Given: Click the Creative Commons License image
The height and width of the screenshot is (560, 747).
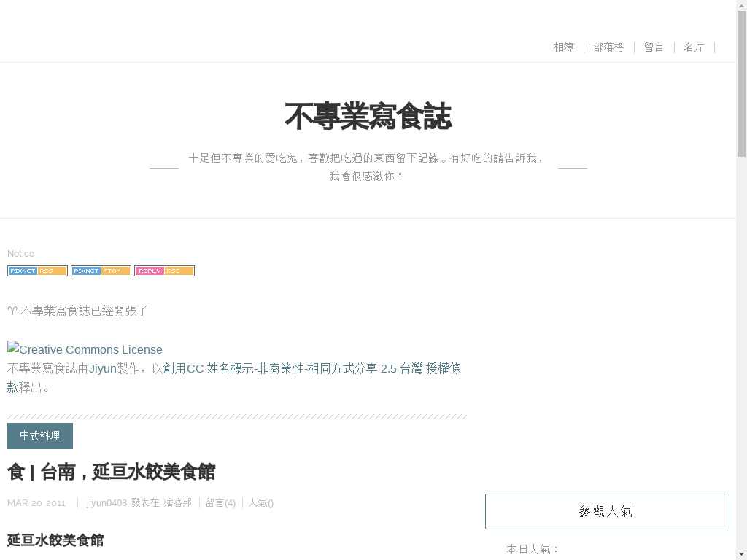Looking at the screenshot, I should click(85, 349).
